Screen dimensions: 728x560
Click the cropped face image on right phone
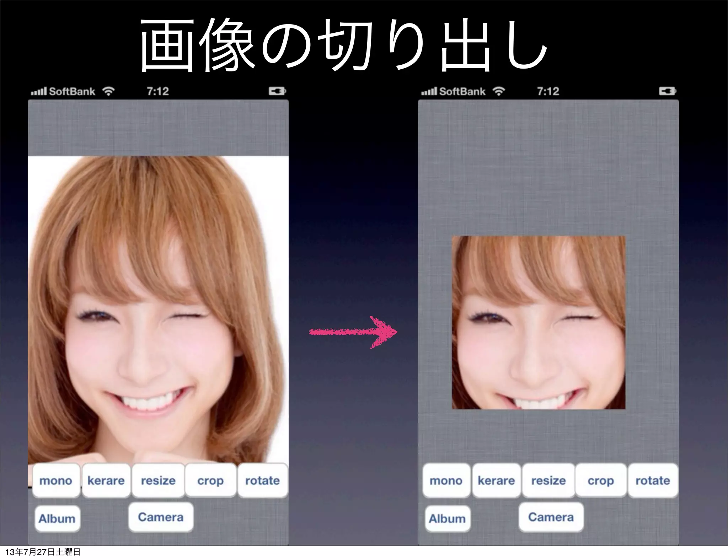tap(539, 322)
